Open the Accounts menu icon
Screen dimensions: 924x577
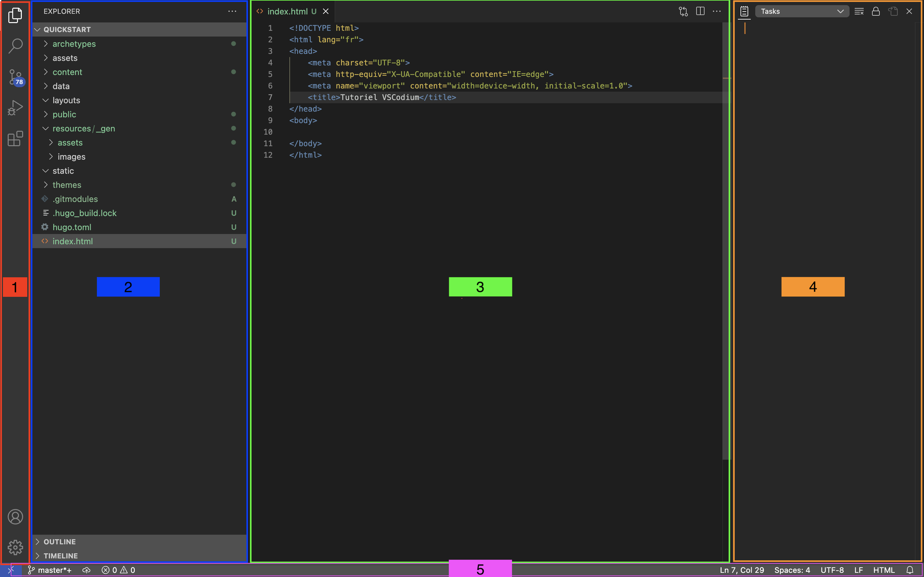15,517
